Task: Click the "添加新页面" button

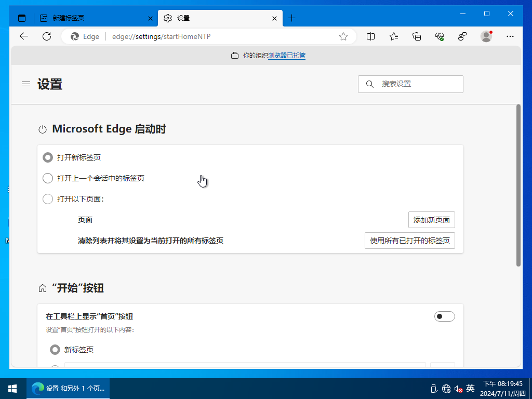Action: point(431,220)
